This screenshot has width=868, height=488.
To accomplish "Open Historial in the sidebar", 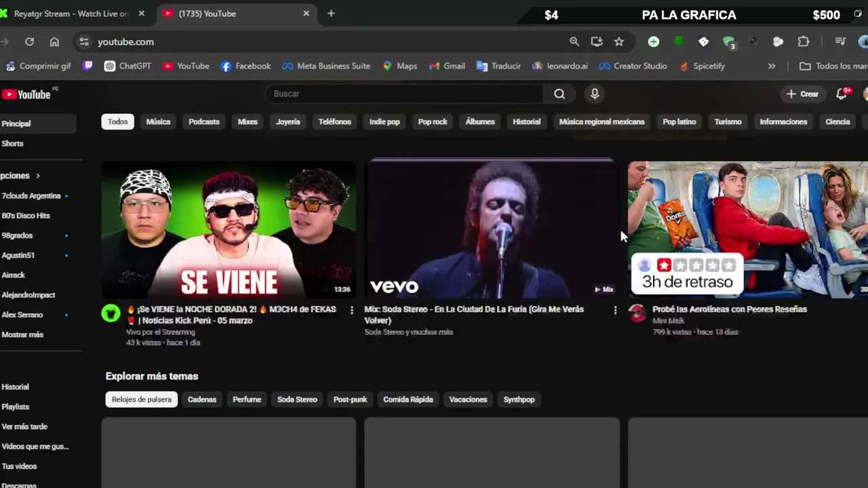I will pyautogui.click(x=16, y=387).
